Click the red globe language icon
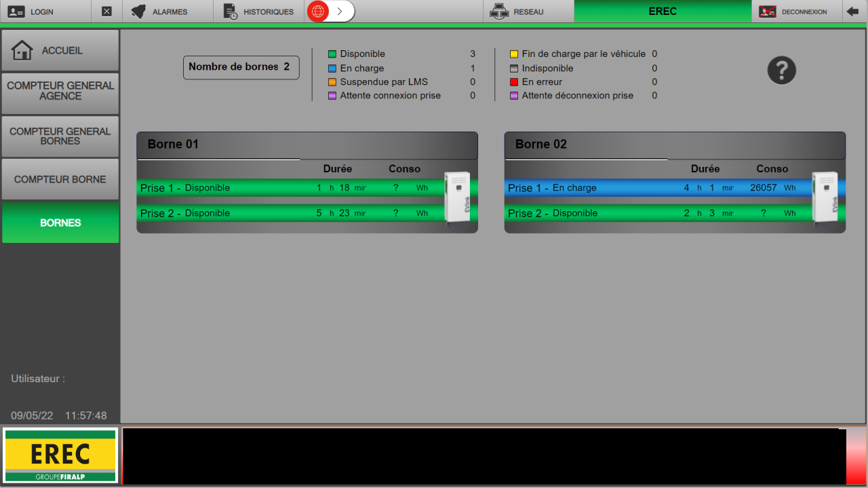Image resolution: width=868 pixels, height=488 pixels. (x=318, y=12)
